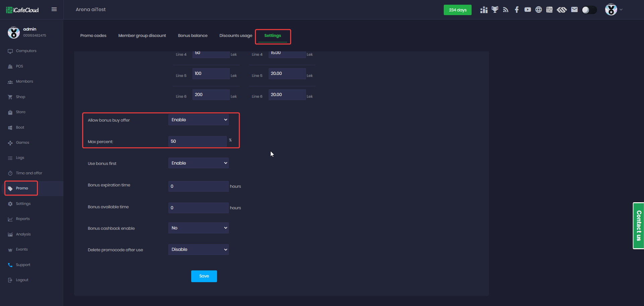Open the mail envelope icon
The image size is (644, 306).
click(574, 10)
